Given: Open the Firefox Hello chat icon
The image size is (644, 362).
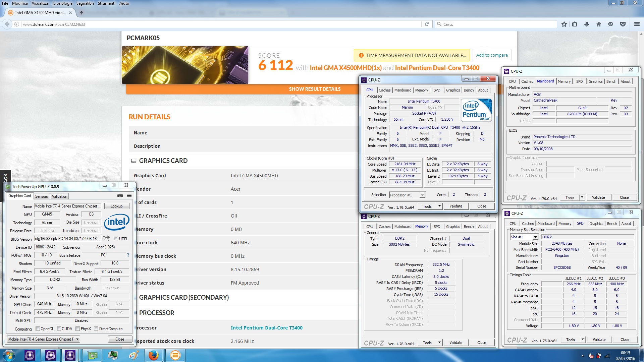Looking at the screenshot, I should (x=610, y=24).
